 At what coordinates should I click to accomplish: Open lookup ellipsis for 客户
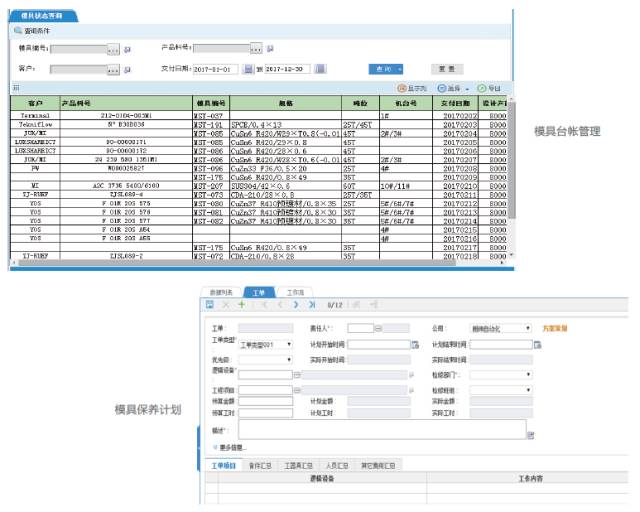coord(113,70)
